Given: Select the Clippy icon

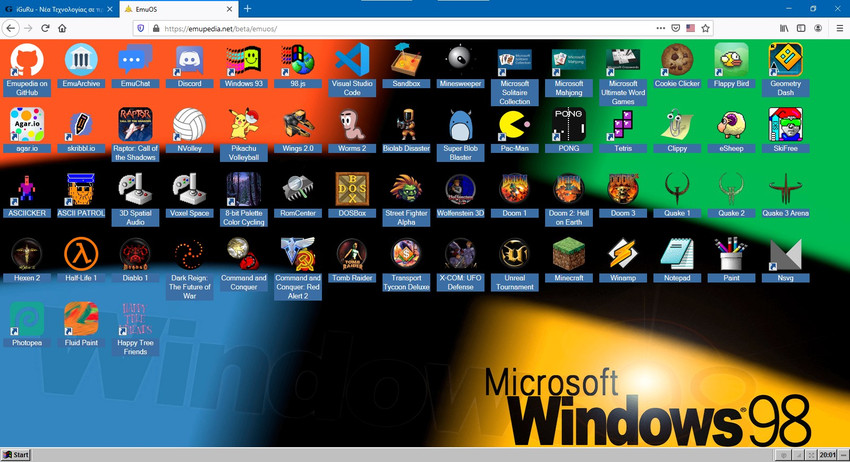Looking at the screenshot, I should point(677,124).
